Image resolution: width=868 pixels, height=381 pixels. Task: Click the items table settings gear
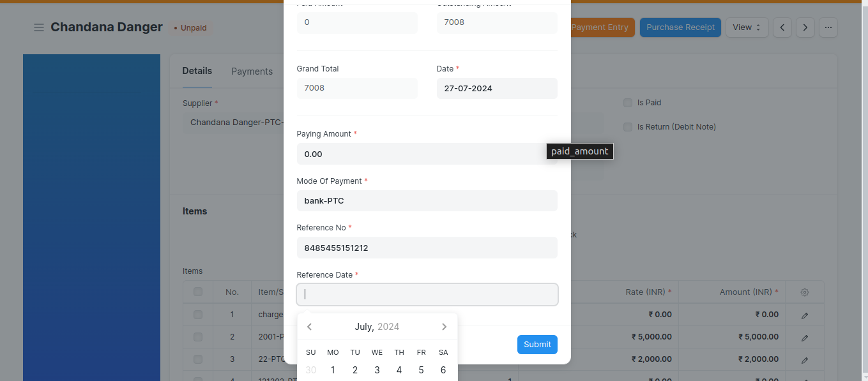805,292
